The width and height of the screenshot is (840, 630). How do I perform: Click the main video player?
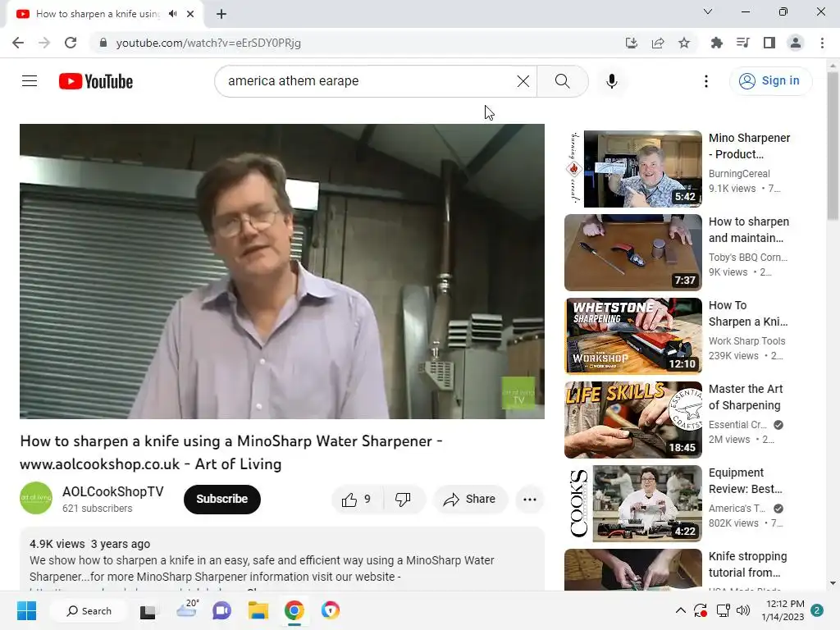(x=282, y=271)
